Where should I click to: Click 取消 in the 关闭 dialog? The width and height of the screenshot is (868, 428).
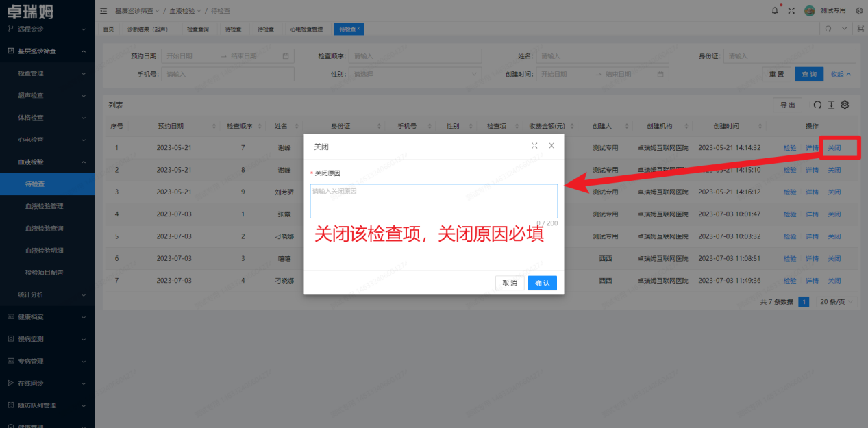point(510,283)
